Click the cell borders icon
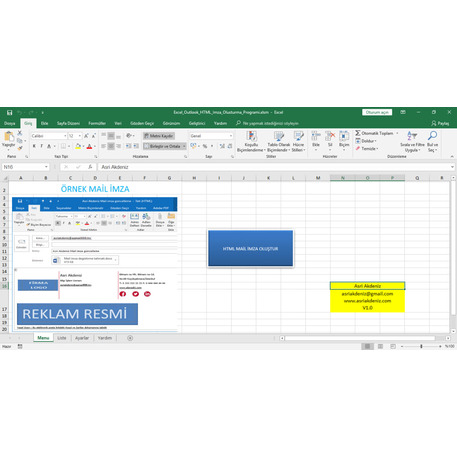The height and width of the screenshot is (457, 457). (63, 146)
